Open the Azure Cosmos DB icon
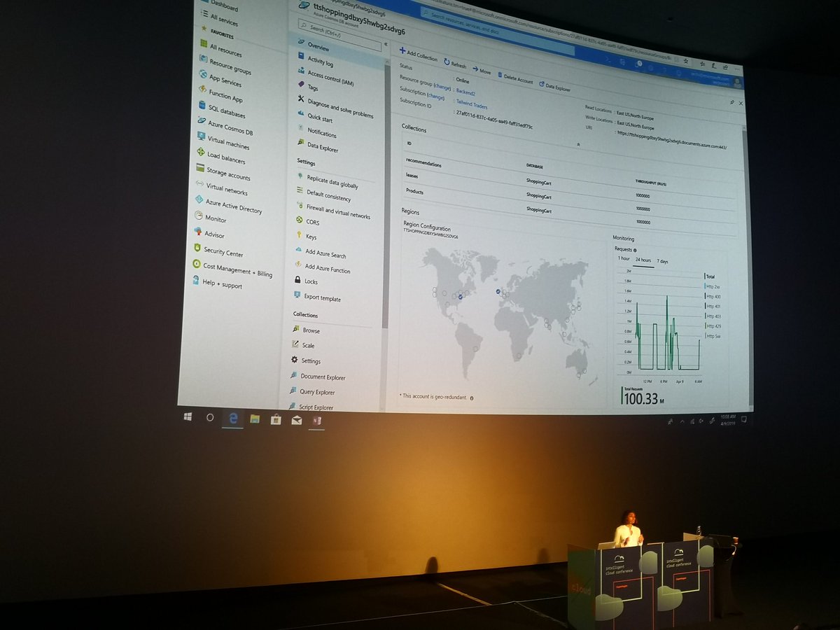Viewport: 840px width, 630px height. [202, 121]
